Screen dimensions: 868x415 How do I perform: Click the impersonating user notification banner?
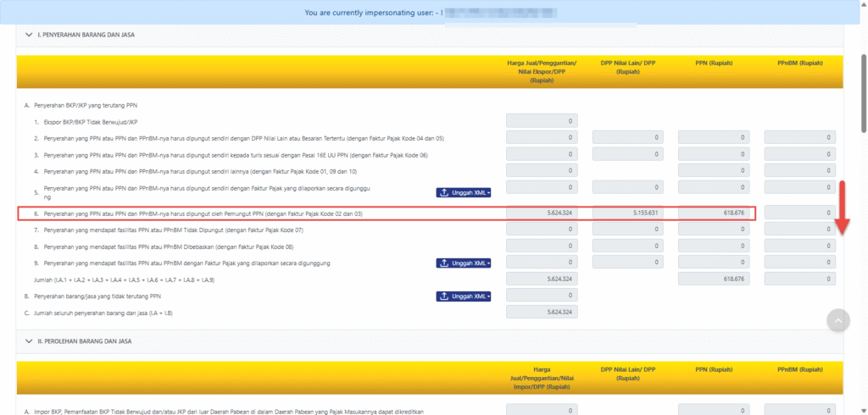point(433,13)
